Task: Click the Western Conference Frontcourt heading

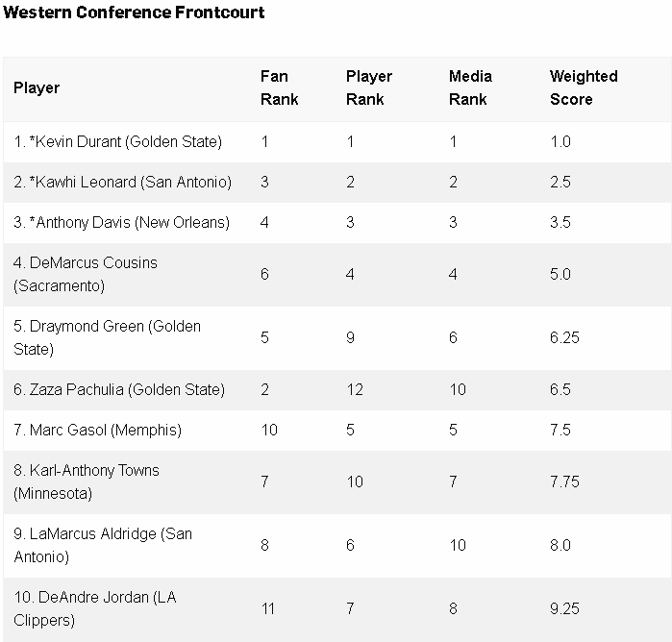Action: tap(134, 13)
